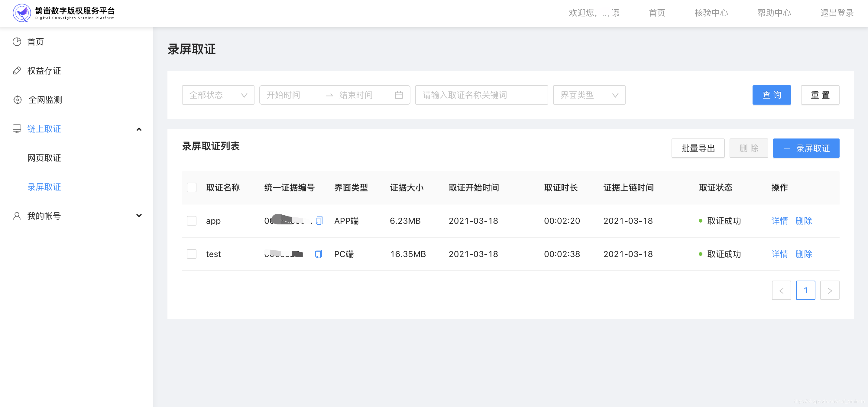Copy evidence number in app row
Screen dimensions: 868x407
319,221
